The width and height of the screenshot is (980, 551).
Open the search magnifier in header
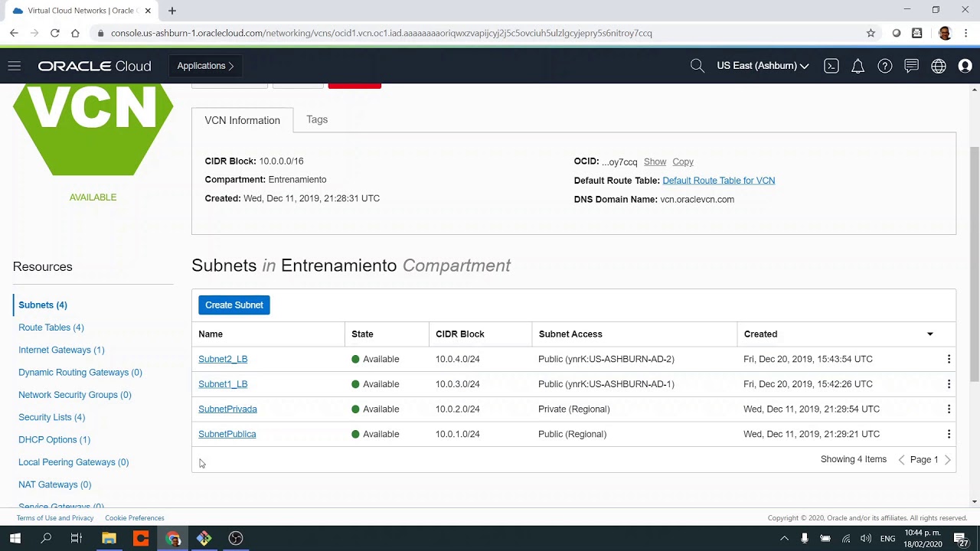697,66
